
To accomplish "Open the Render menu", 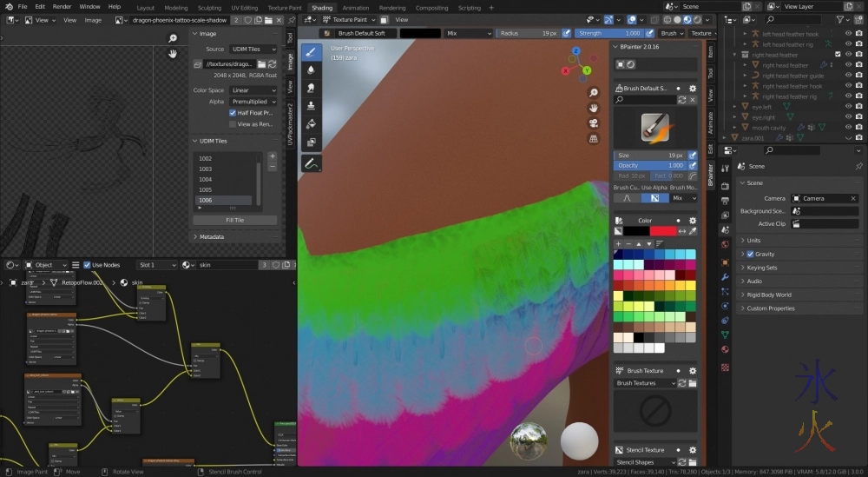I will click(x=62, y=6).
